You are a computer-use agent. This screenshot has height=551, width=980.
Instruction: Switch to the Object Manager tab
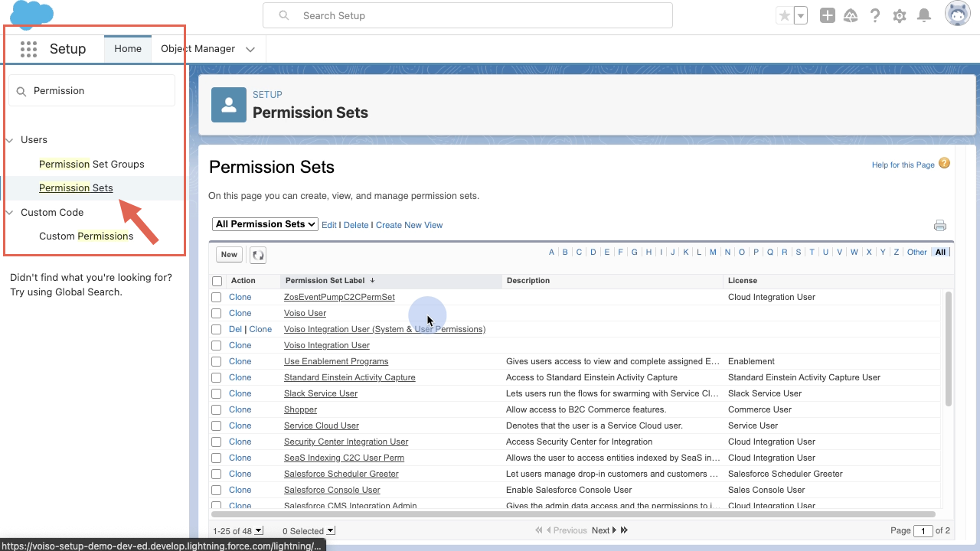(198, 49)
